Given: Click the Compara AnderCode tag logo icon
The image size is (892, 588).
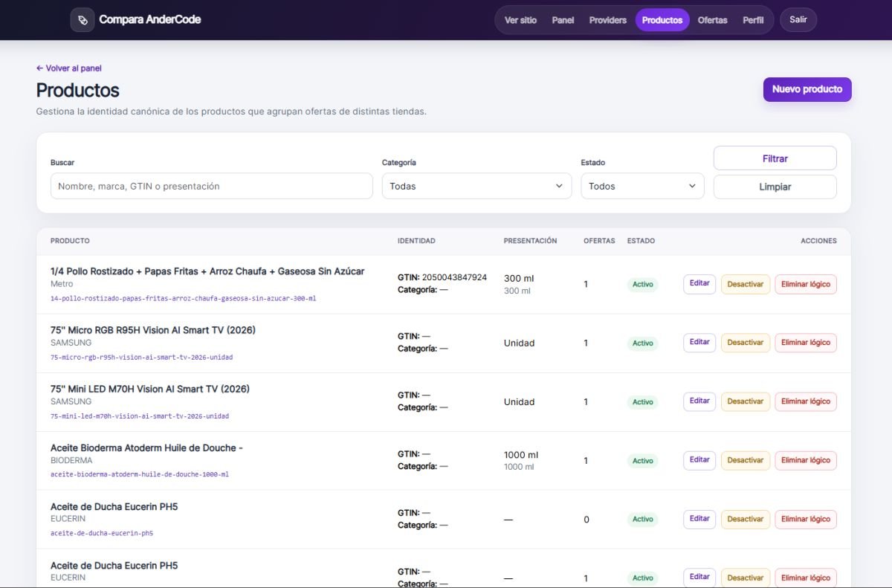Looking at the screenshot, I should tap(83, 19).
